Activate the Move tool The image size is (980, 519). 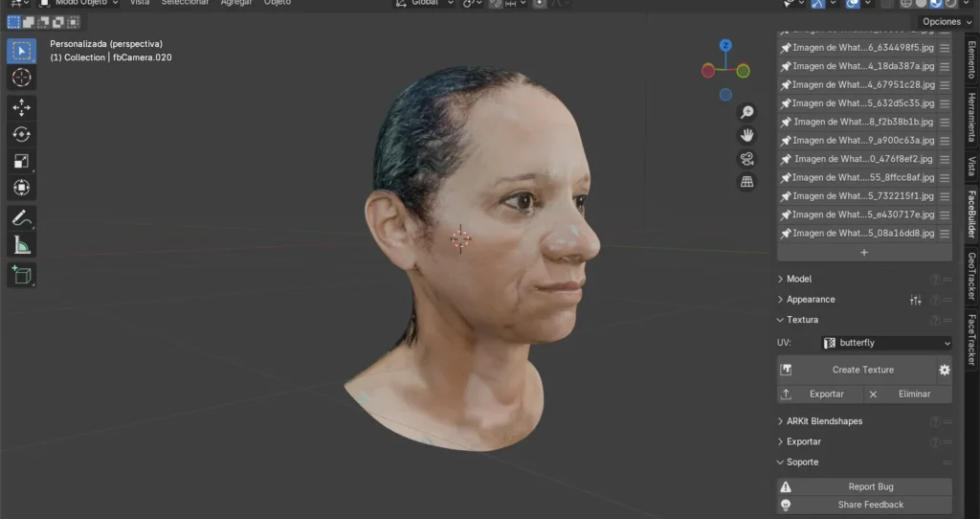pos(21,107)
